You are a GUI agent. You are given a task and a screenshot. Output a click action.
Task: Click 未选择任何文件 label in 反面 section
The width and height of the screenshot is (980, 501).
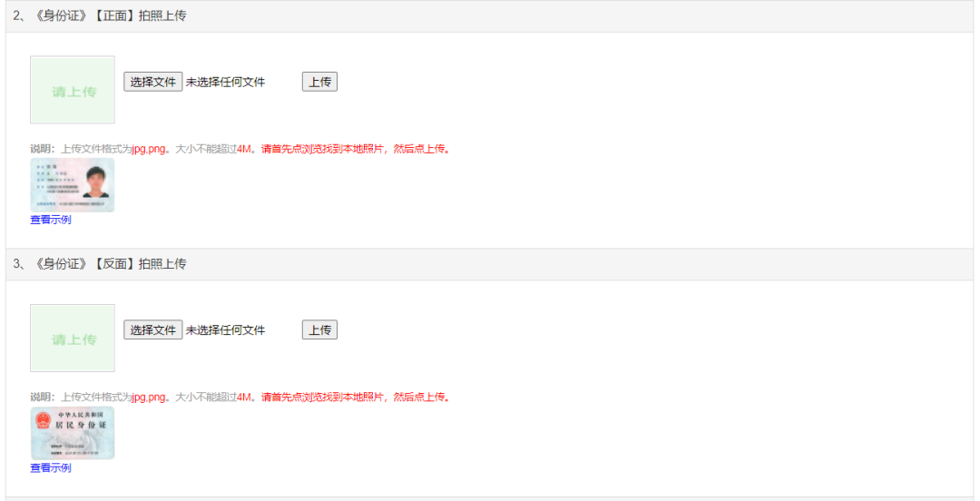tap(226, 330)
